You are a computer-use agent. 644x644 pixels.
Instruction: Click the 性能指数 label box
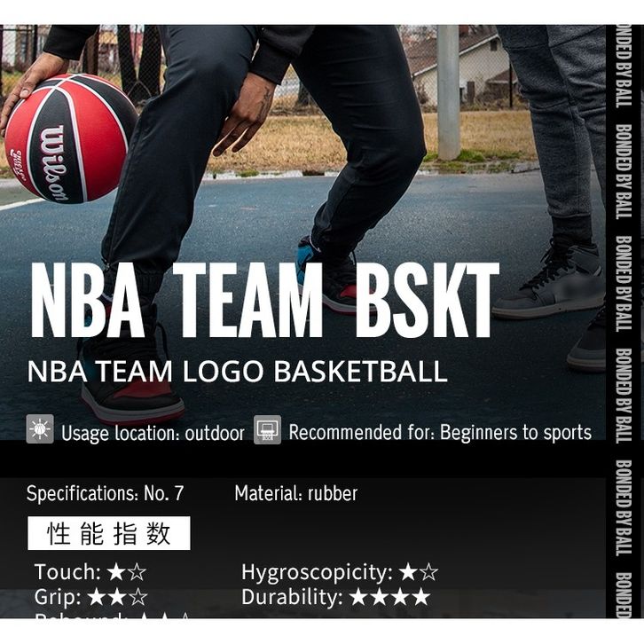(x=109, y=533)
